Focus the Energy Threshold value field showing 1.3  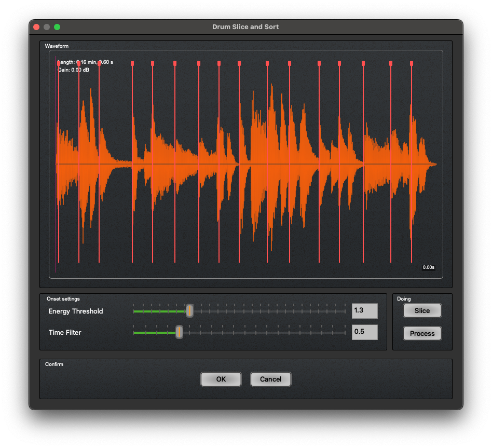[364, 311]
